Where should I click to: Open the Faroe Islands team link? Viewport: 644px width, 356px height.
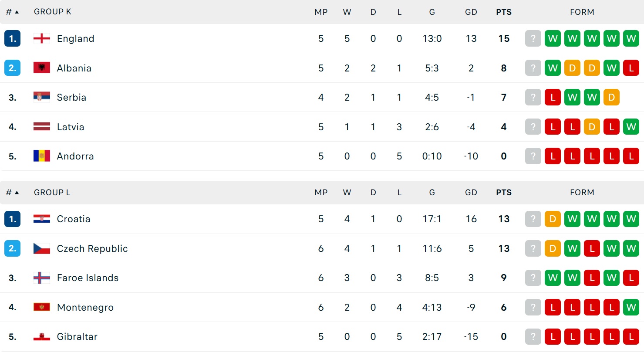pos(88,278)
